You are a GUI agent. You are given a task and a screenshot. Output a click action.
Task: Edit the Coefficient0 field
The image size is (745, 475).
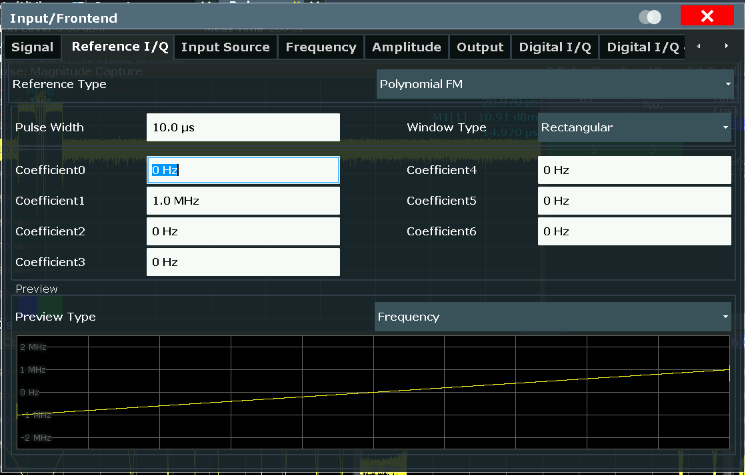[243, 170]
